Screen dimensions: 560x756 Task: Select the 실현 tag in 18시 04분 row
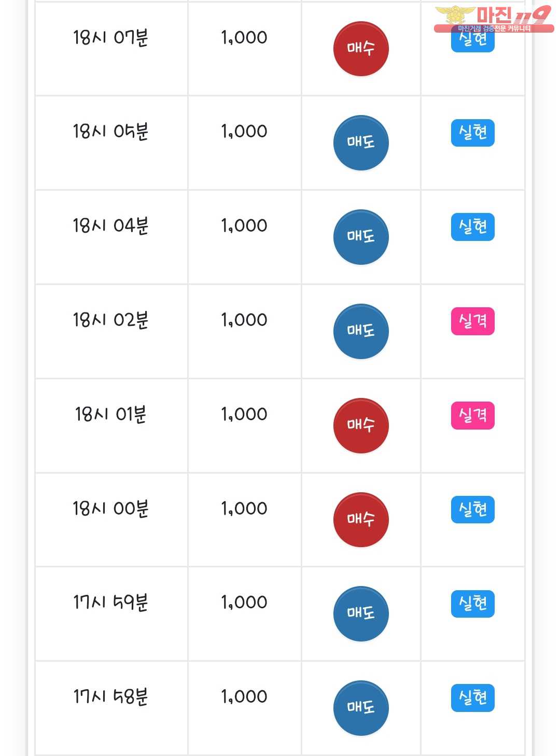(472, 227)
